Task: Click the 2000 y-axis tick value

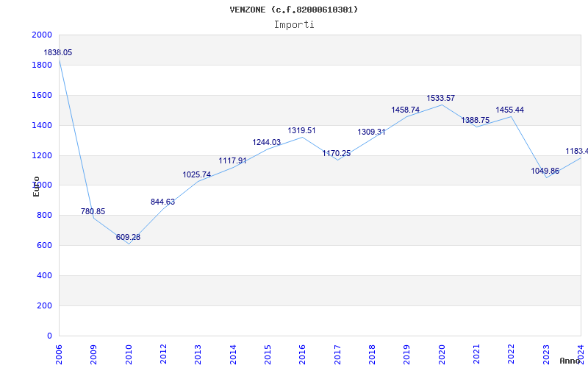Action: (x=42, y=35)
